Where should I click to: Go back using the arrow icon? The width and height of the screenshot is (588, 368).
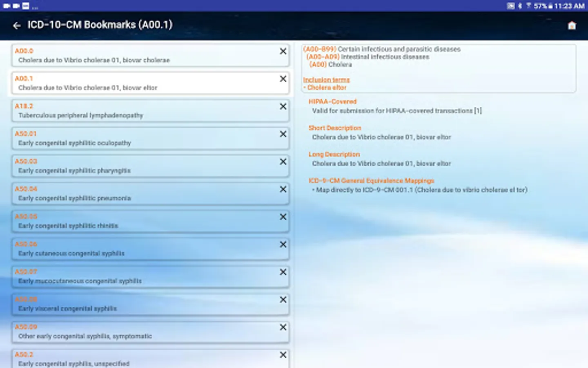(x=17, y=26)
